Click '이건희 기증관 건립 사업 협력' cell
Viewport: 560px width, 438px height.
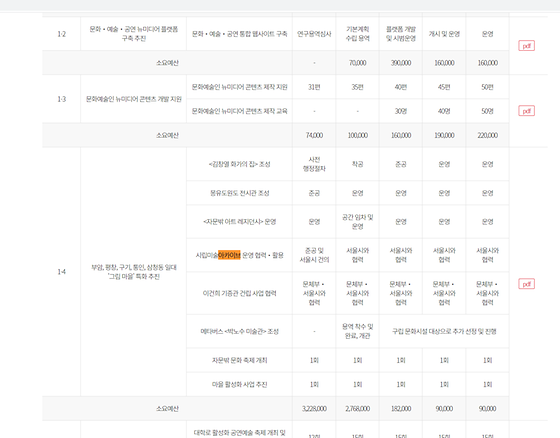click(239, 293)
